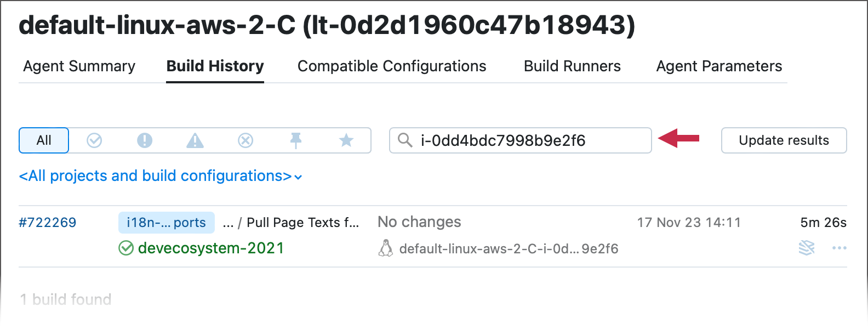Click the Linux agent icon next to agent name
868x329 pixels.
tap(386, 248)
